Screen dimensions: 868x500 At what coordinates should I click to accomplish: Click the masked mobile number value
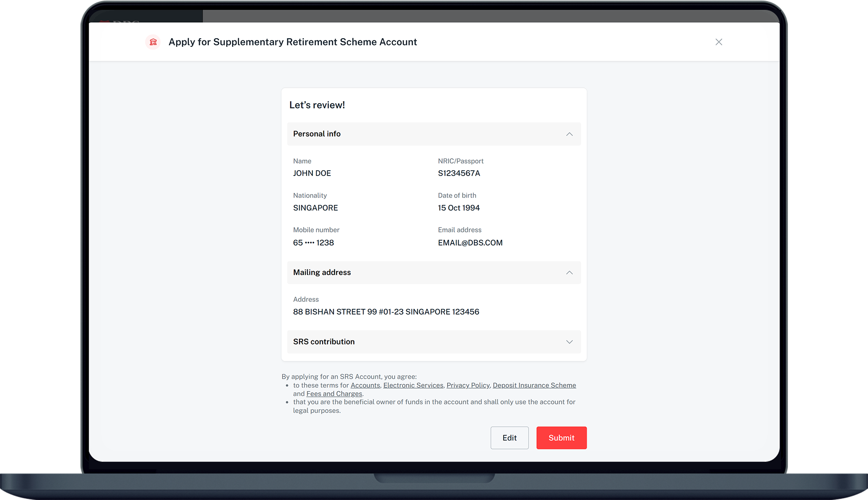click(x=313, y=243)
